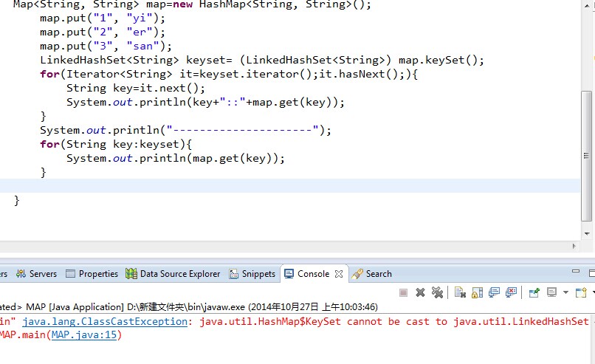This screenshot has width=595, height=364.
Task: Switch to the Properties tab
Action: 92,274
